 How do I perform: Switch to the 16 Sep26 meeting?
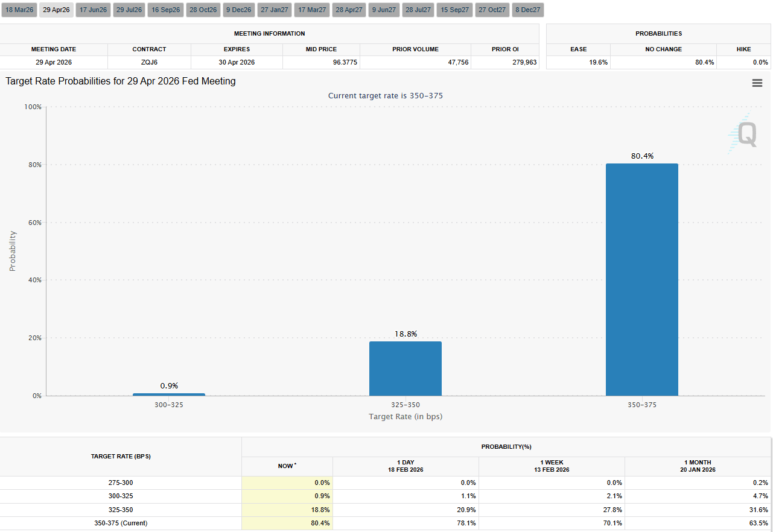tap(165, 9)
